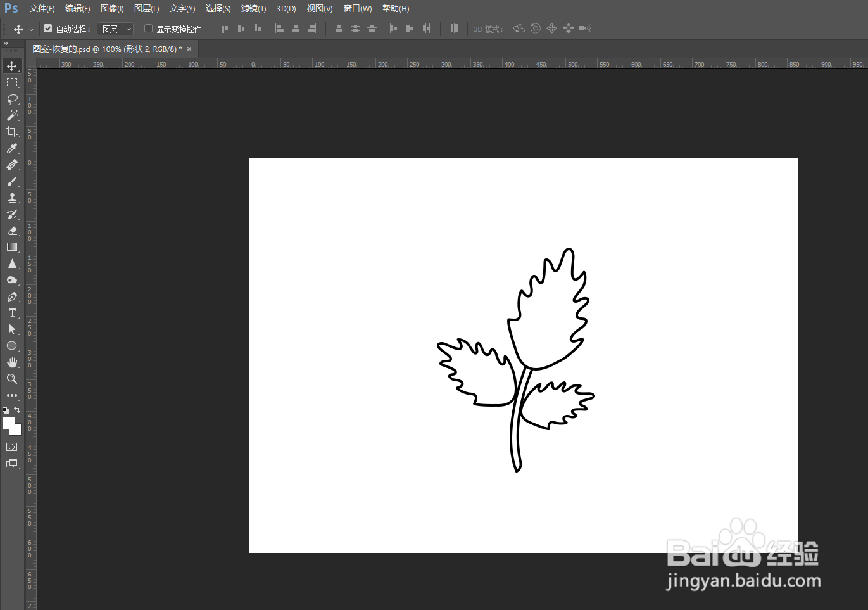The height and width of the screenshot is (610, 868).
Task: Select the Eyedropper tool
Action: [x=12, y=148]
